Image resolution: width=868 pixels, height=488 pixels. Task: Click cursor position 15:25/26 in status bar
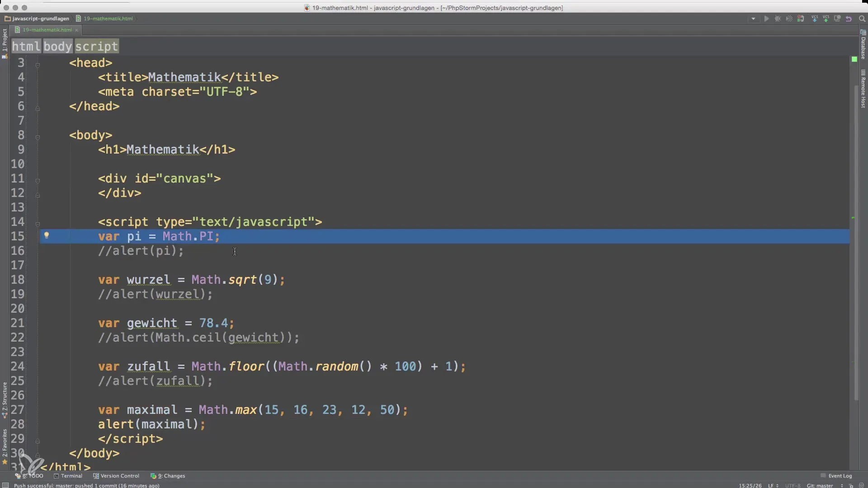[x=750, y=485]
